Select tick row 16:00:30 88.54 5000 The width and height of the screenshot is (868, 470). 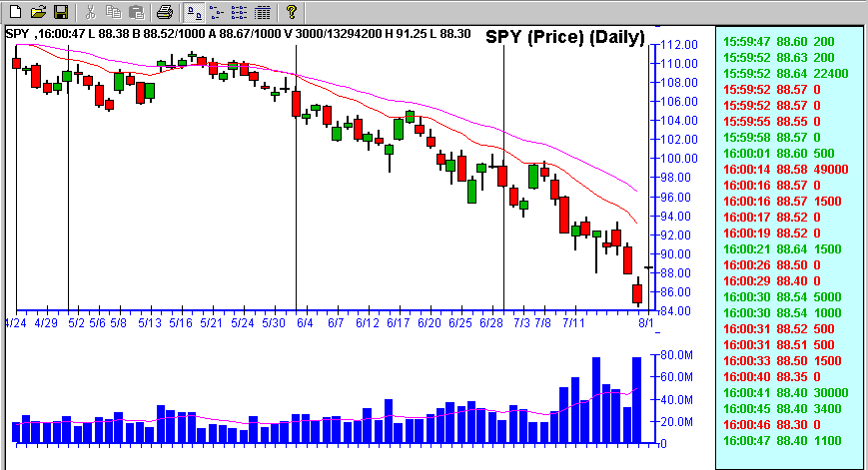point(782,297)
